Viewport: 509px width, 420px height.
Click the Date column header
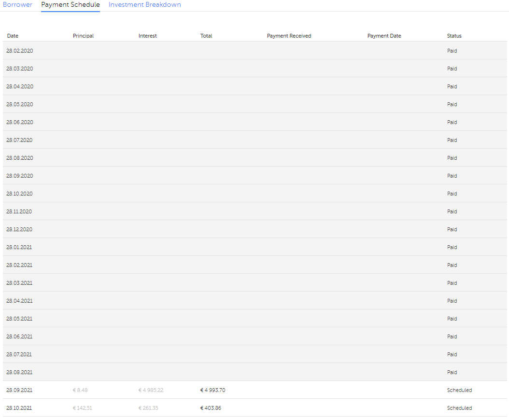[x=13, y=36]
